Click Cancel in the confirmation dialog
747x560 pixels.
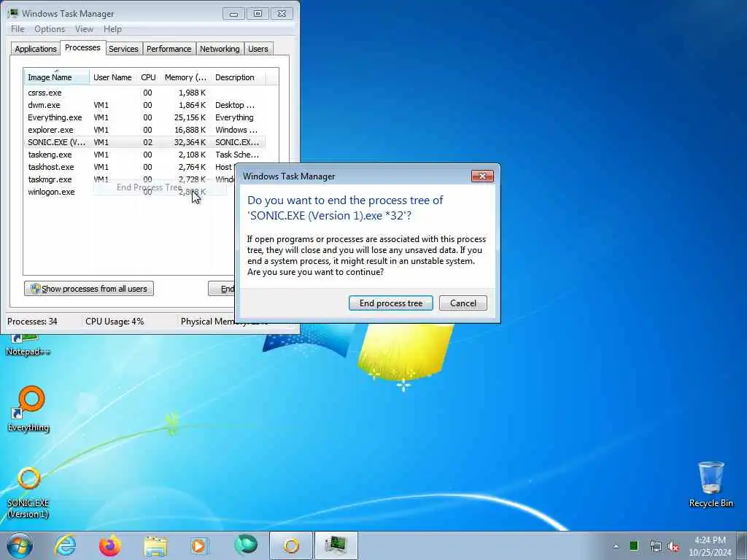463,303
